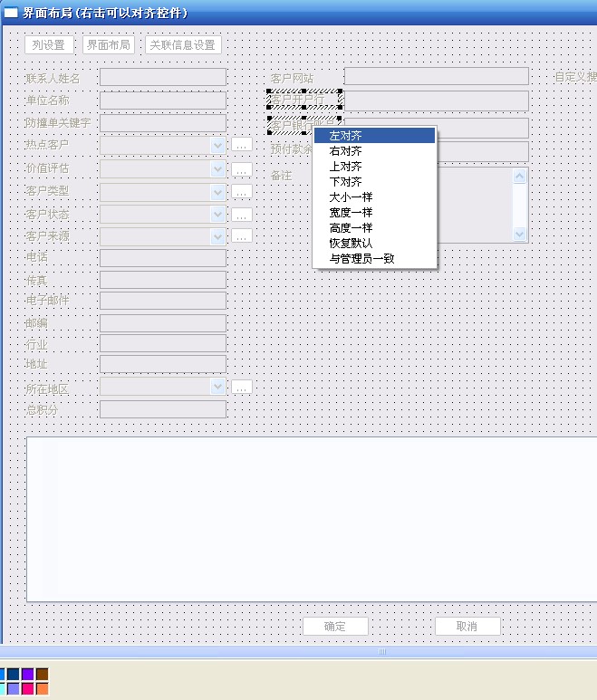Click the ellipsis button beside 客户来源

pos(241,235)
